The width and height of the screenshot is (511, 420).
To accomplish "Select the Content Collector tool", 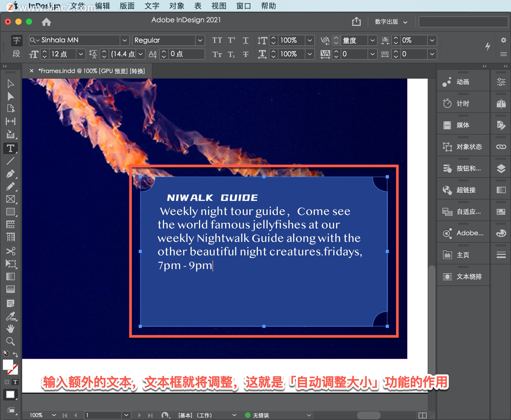I will [10, 134].
